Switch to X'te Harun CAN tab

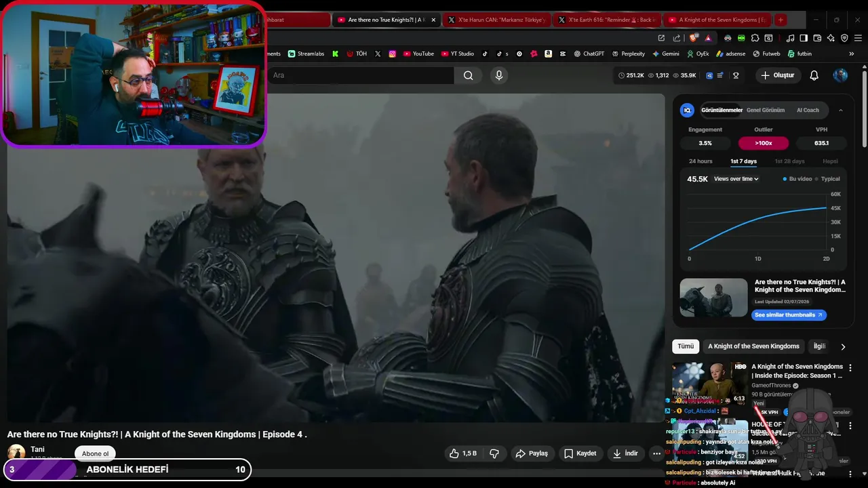498,20
